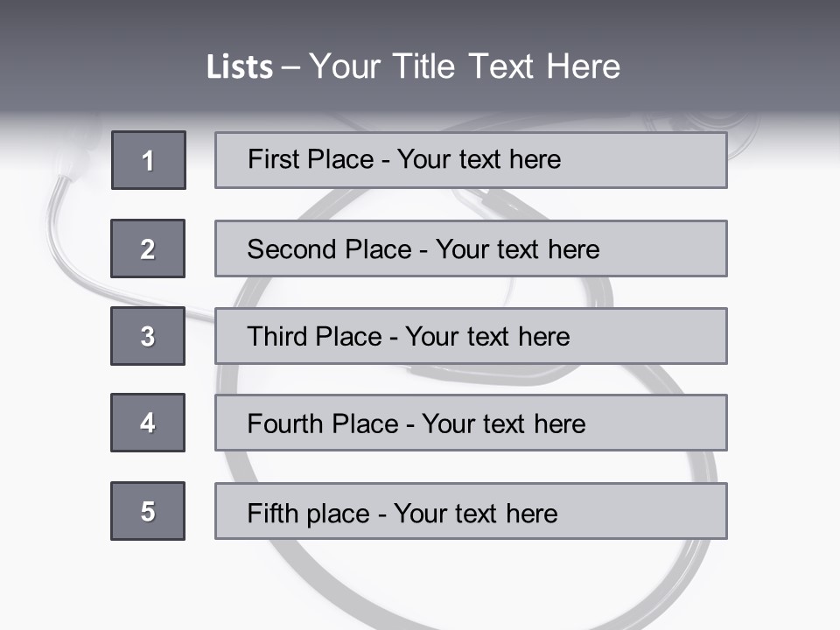Viewport: 840px width, 630px height.
Task: Click the words 'Fourth Place' label
Action: pos(322,424)
